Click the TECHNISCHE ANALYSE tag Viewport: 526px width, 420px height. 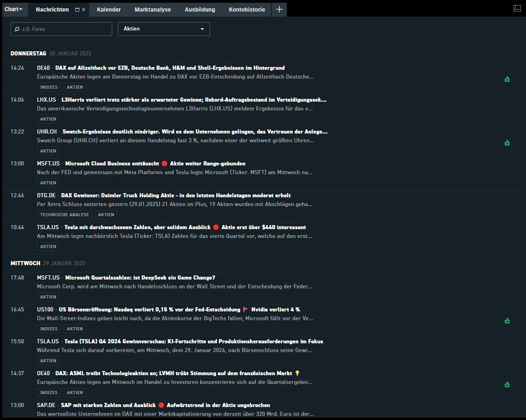point(65,215)
